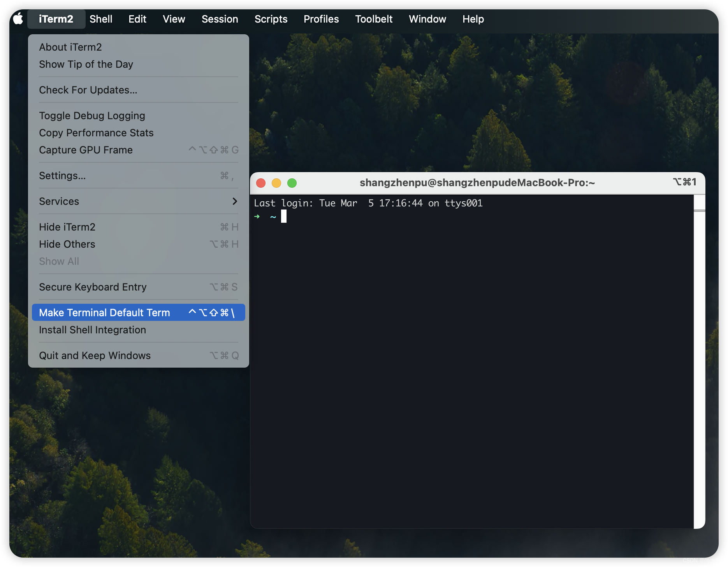Open the Shell menu
Viewport: 728px width, 567px height.
point(100,19)
